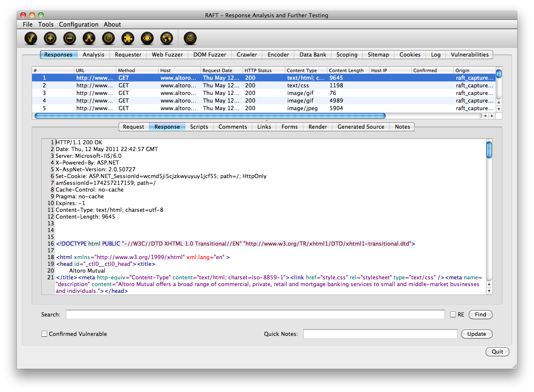Viewport: 534px width, 392px height.
Task: Click the keyboard toolbar icon
Action: (190, 38)
